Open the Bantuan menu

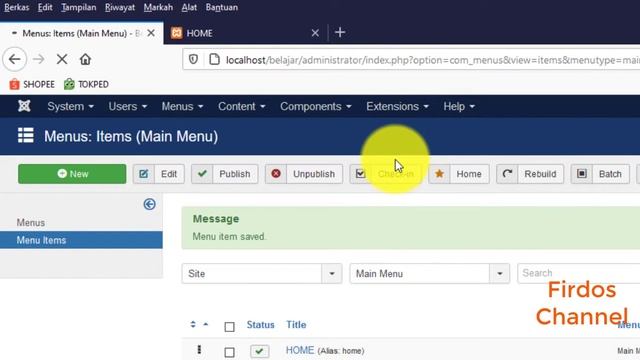(222, 7)
